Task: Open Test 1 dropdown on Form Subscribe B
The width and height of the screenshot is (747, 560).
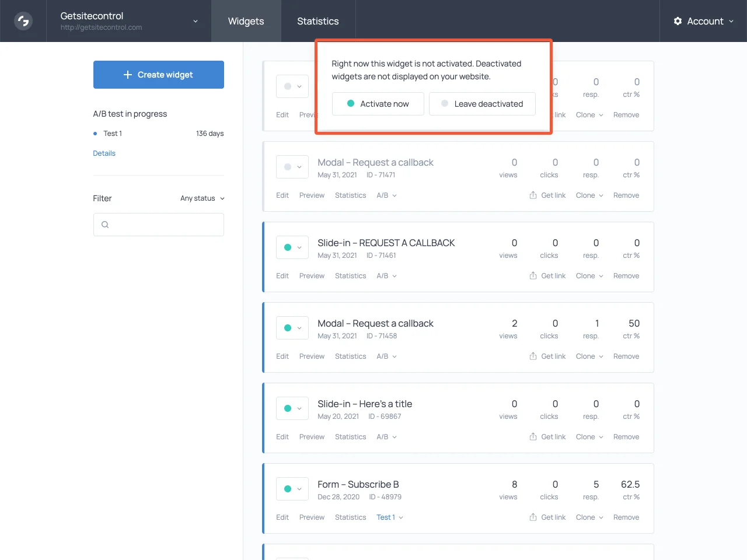Action: pos(390,517)
